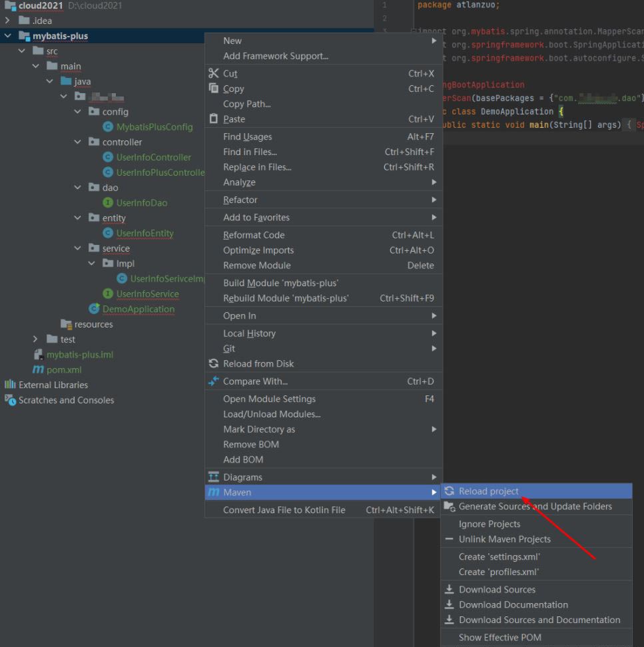Expand the test folder

click(x=36, y=339)
